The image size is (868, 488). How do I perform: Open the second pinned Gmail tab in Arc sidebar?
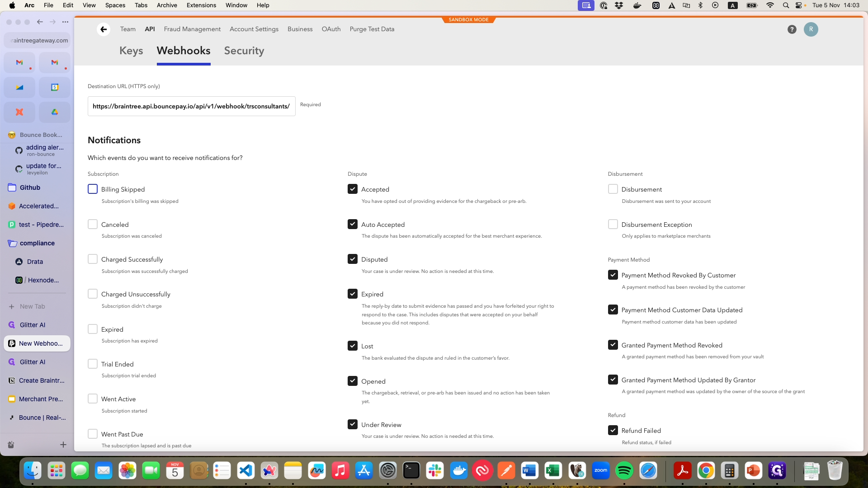tap(55, 62)
